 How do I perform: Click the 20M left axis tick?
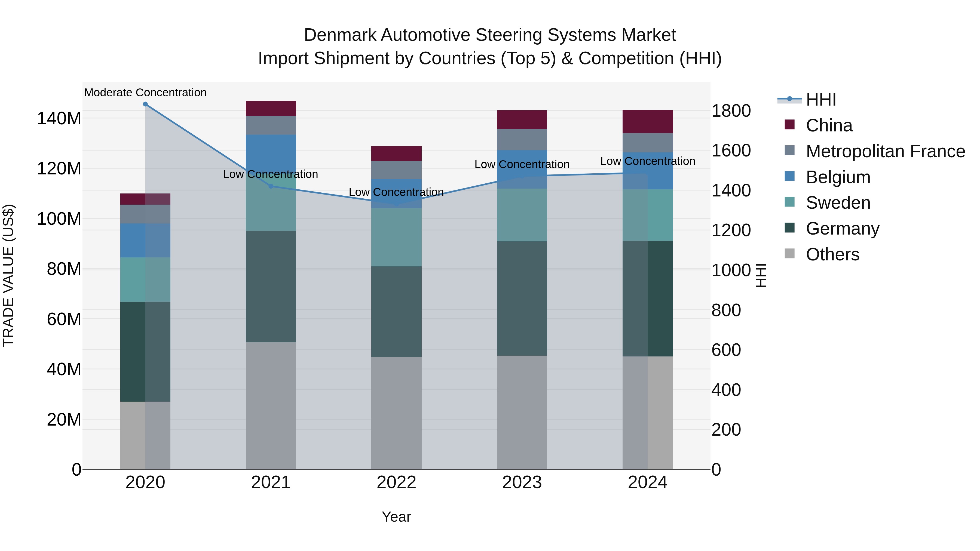tap(64, 419)
